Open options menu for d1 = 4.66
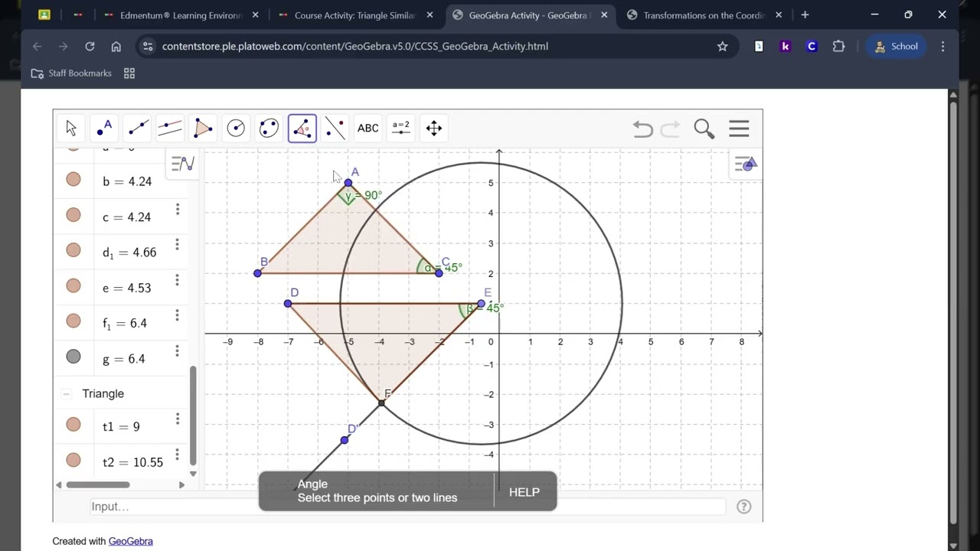This screenshot has width=980, height=551. tap(177, 244)
